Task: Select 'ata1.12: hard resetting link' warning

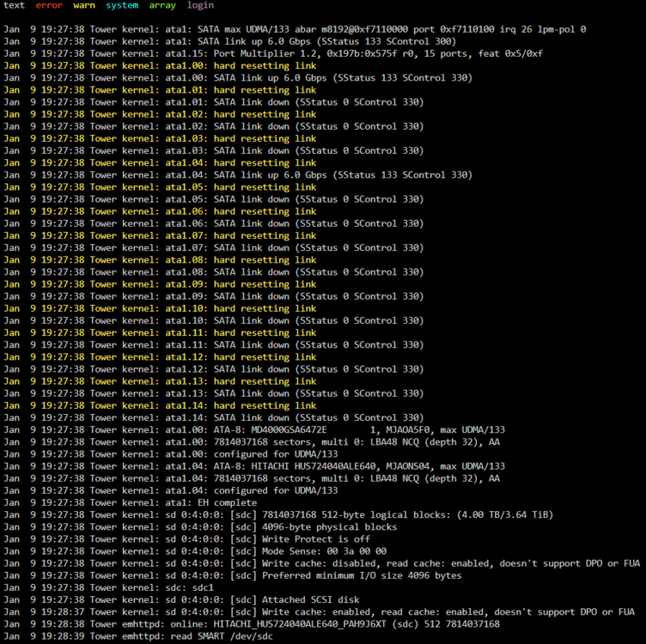Action: 160,357
